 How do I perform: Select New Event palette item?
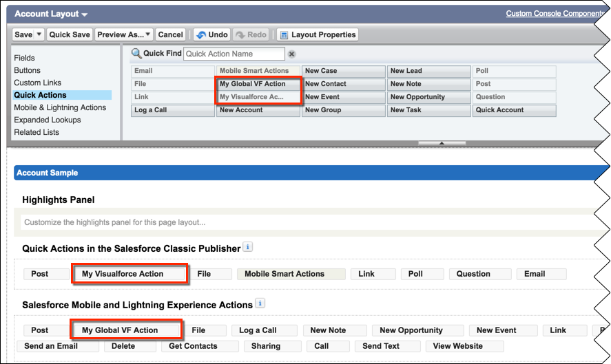tap(343, 97)
